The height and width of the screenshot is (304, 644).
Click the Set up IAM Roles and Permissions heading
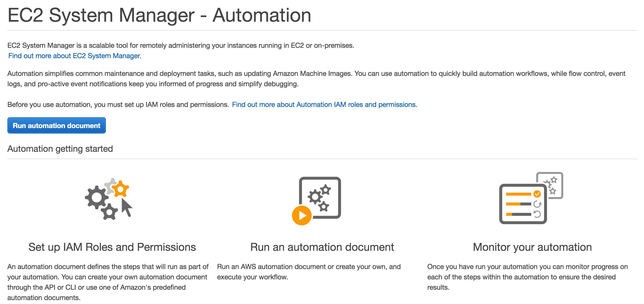coord(112,247)
